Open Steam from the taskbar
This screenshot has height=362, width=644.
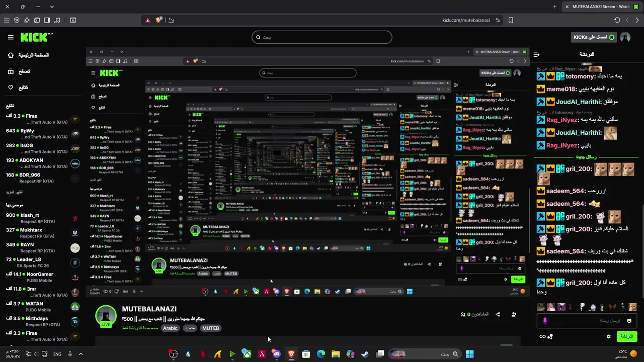[365, 354]
